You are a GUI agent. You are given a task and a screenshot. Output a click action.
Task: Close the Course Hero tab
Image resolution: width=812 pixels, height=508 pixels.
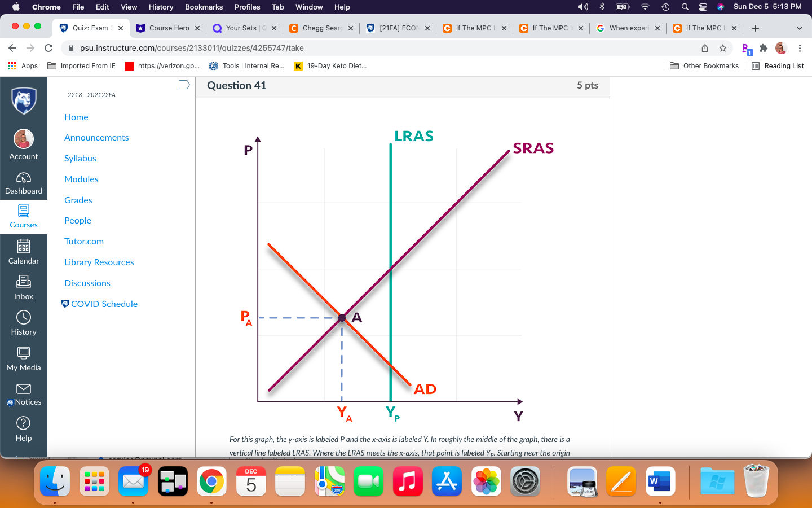click(197, 28)
